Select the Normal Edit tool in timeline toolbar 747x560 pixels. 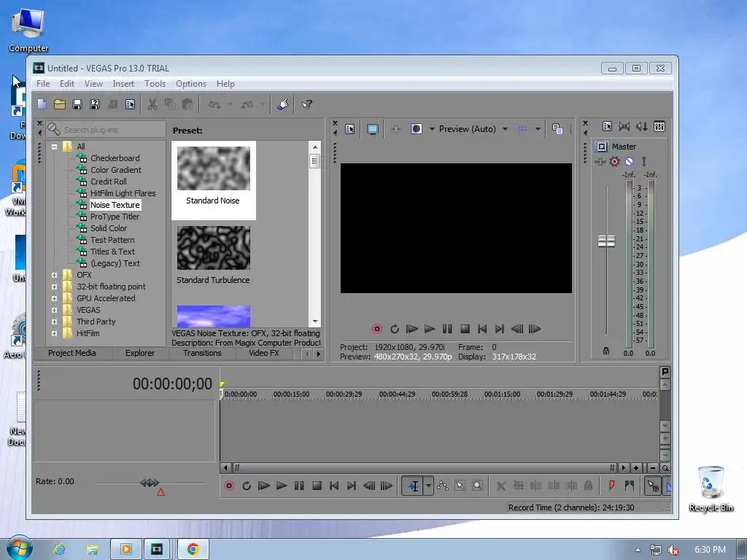413,486
